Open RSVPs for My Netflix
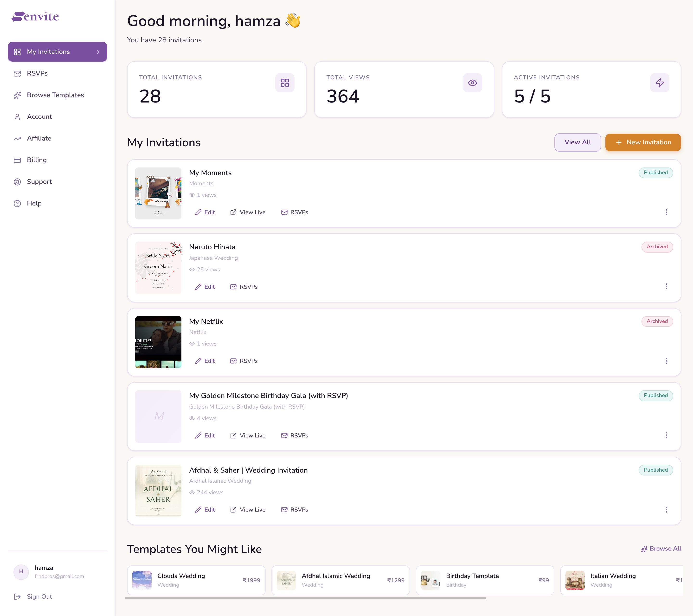Screen dimensions: 693x616 click(x=244, y=361)
